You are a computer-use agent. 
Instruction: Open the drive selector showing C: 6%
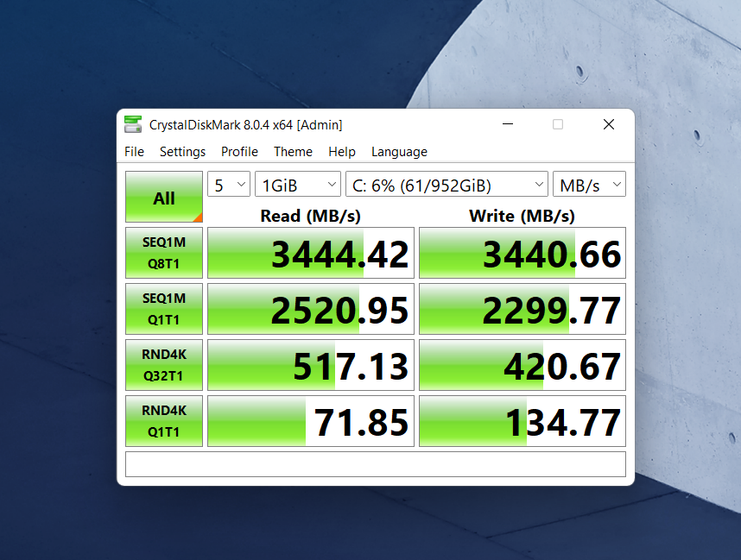pos(447,184)
